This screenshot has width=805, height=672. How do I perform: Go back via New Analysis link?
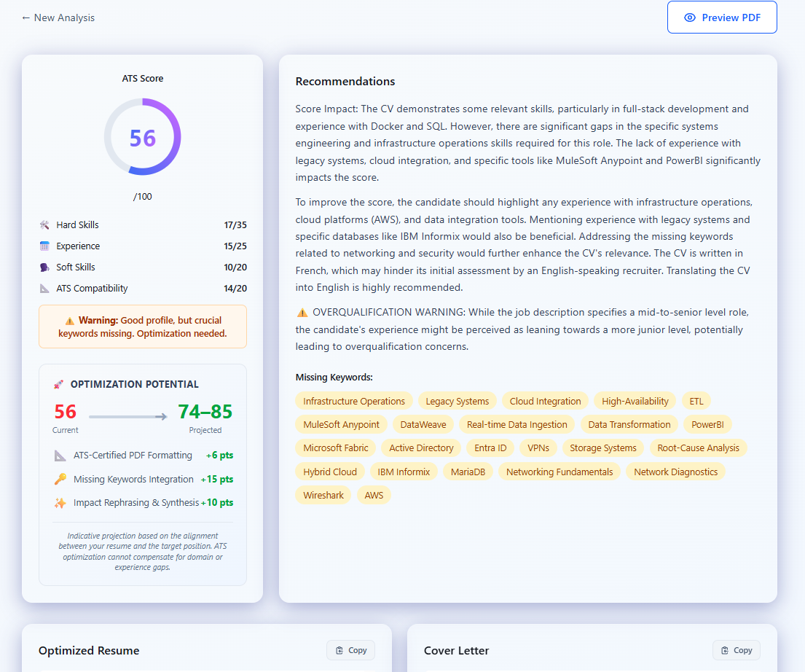[x=58, y=17]
